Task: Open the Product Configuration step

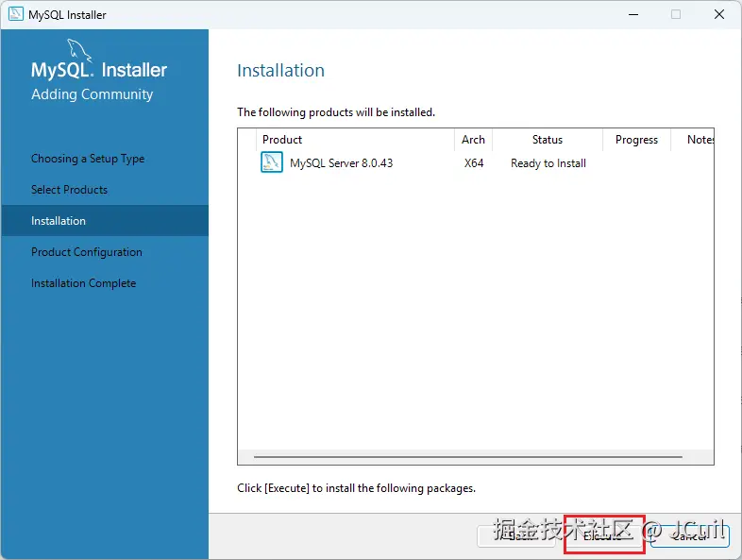Action: point(87,252)
